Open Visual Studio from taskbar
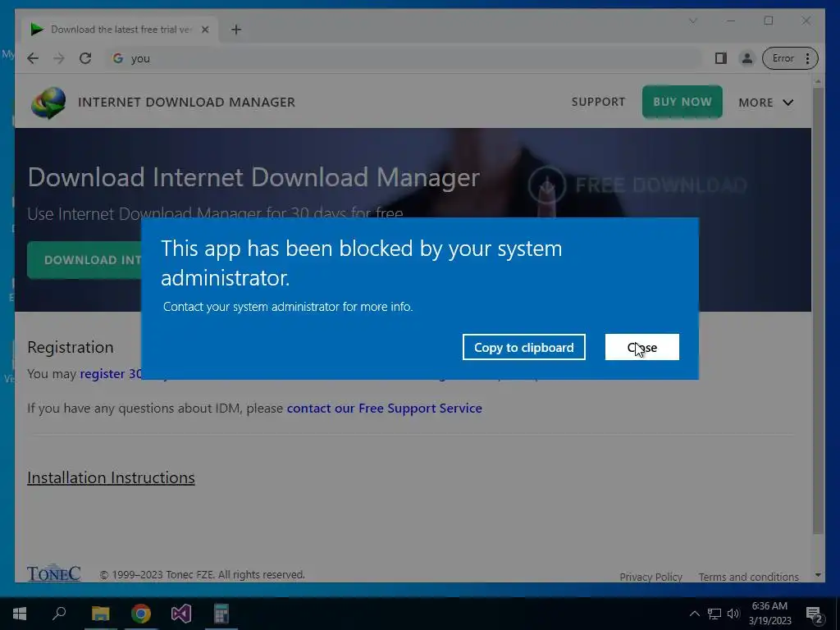Viewport: 840px width, 630px height. tap(181, 614)
